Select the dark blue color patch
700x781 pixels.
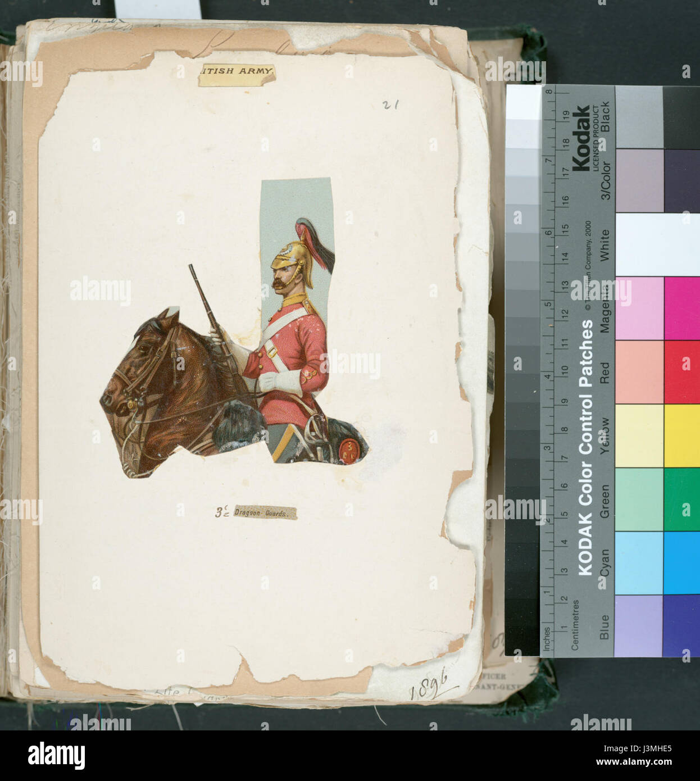tap(682, 625)
